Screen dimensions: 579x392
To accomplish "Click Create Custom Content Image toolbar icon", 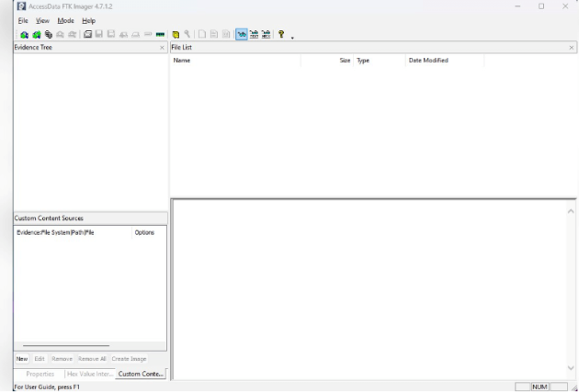I will click(x=135, y=35).
